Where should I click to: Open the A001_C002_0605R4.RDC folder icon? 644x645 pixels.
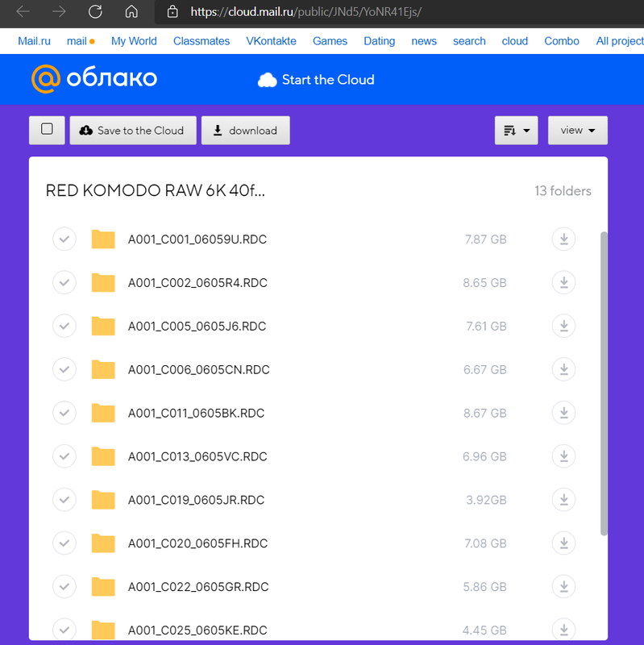click(103, 283)
